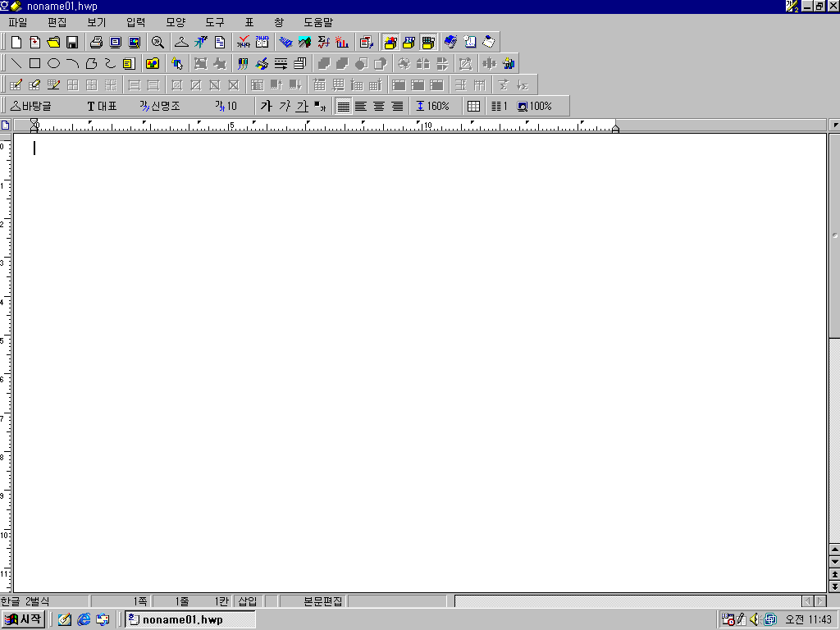
Task: Select the Rectangle drawing tool
Action: coord(34,64)
